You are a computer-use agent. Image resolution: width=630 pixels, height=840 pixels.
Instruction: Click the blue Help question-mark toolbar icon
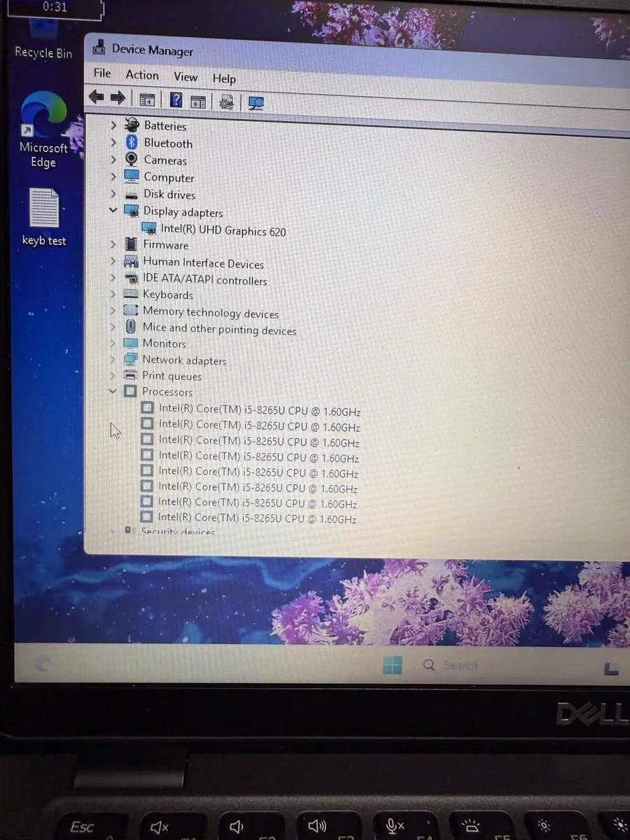click(176, 100)
